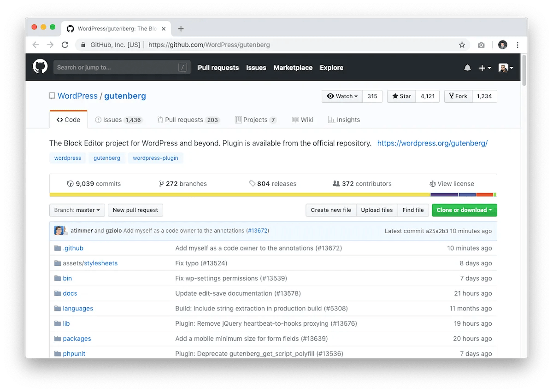This screenshot has height=392, width=553.
Task: Click the Search or jump to field
Action: pos(122,67)
